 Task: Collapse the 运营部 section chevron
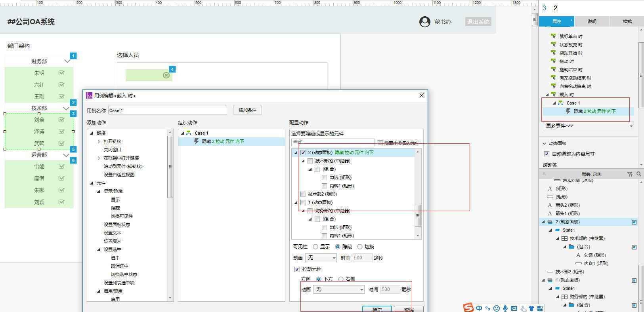67,155
